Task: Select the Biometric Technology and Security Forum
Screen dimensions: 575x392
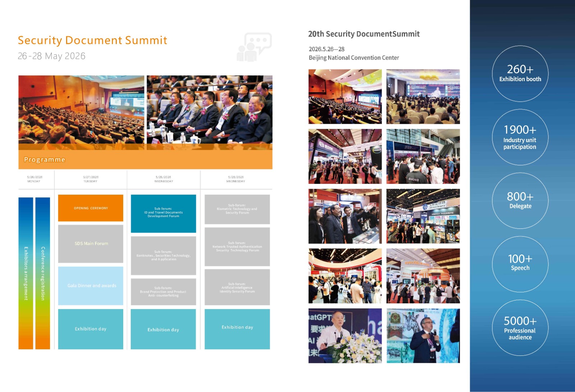Action: click(237, 209)
